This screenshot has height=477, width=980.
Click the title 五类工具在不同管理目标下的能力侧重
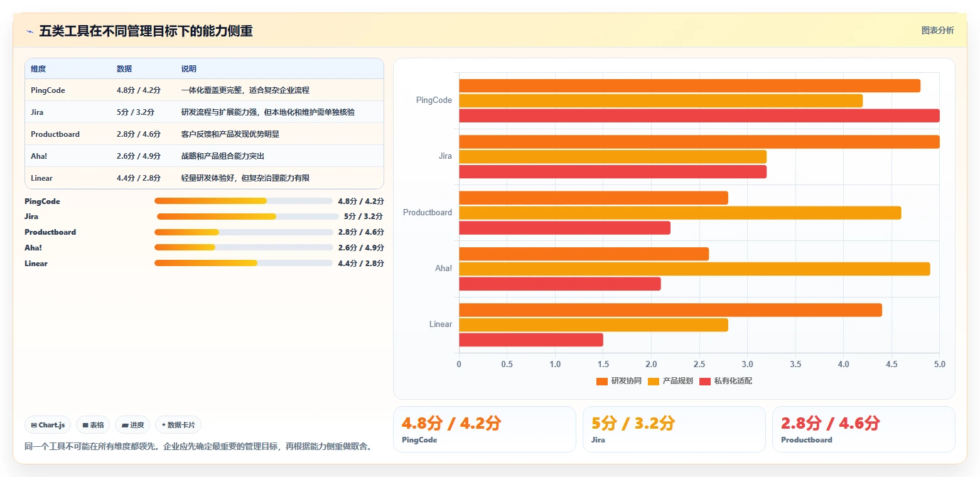click(146, 31)
